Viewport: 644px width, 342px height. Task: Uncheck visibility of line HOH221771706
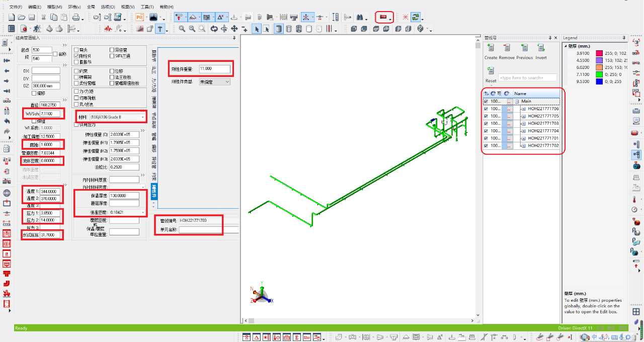[486, 109]
